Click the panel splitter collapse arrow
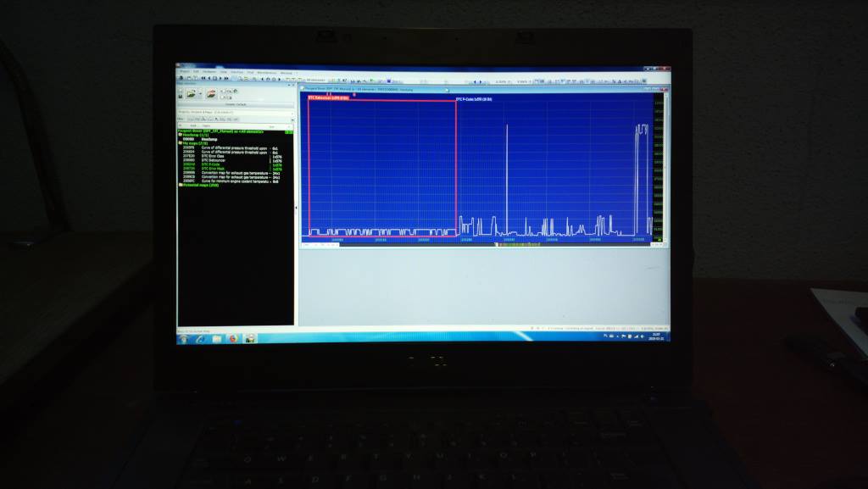 pos(296,208)
